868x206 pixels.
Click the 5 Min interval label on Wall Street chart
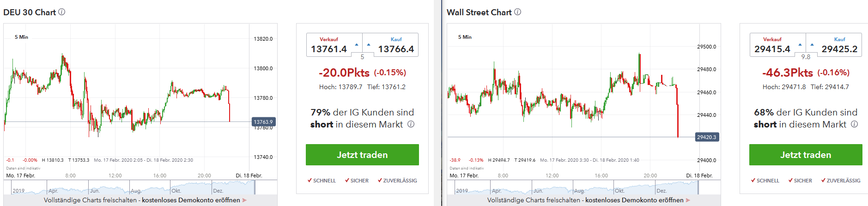[465, 37]
